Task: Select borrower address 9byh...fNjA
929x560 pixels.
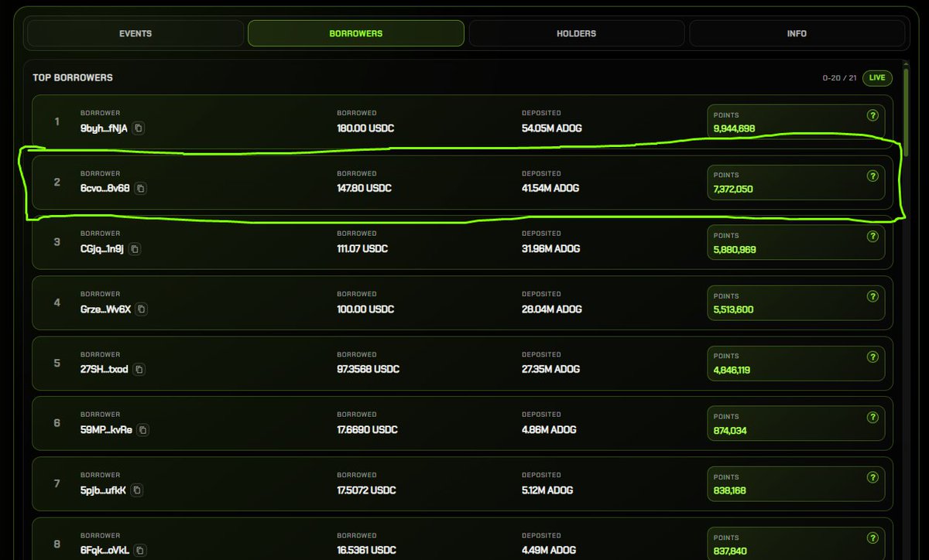Action: (x=104, y=128)
